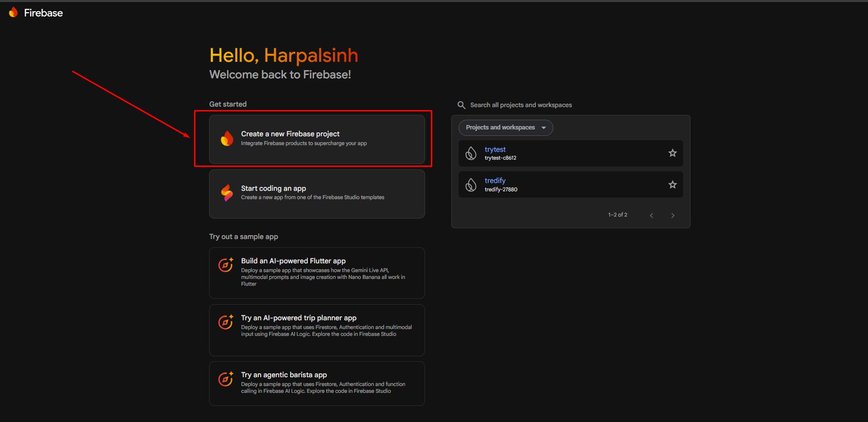Go to next page of projects
This screenshot has height=422, width=868.
coord(673,215)
